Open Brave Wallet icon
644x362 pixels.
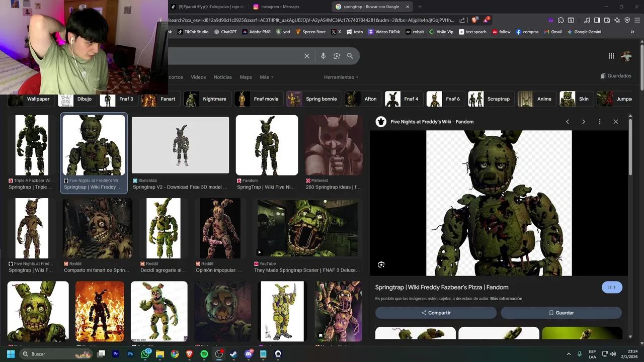click(607, 20)
